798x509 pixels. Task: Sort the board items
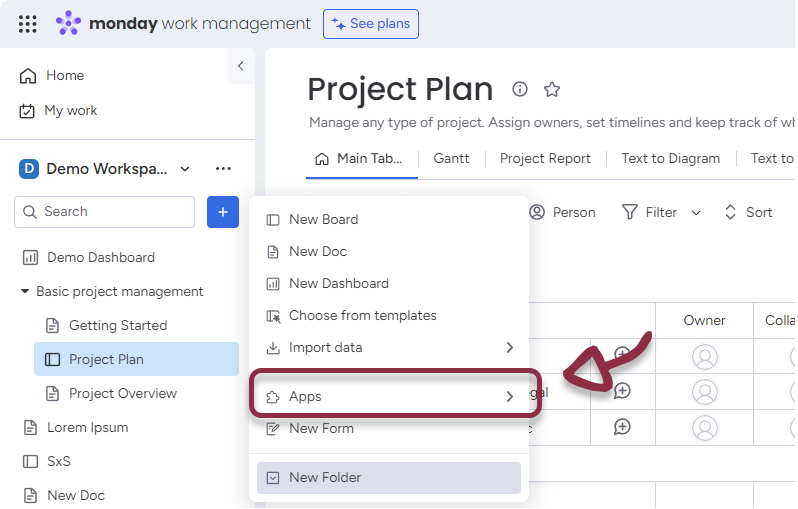point(748,212)
